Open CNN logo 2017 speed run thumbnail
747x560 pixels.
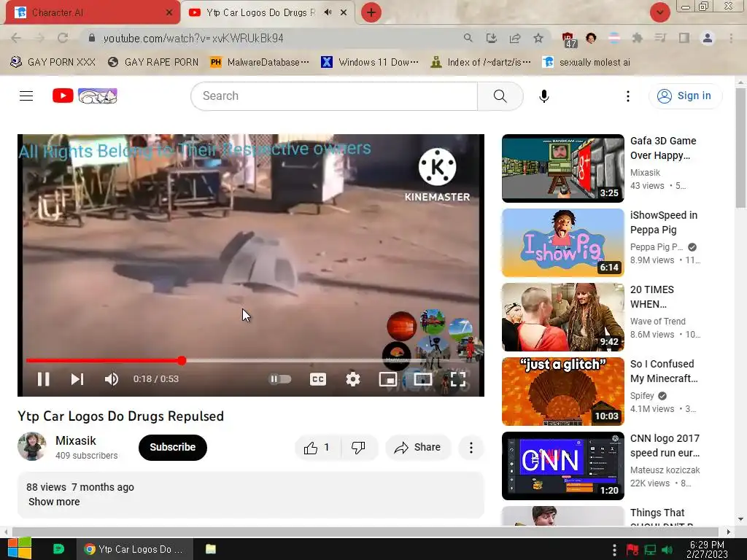pos(562,465)
